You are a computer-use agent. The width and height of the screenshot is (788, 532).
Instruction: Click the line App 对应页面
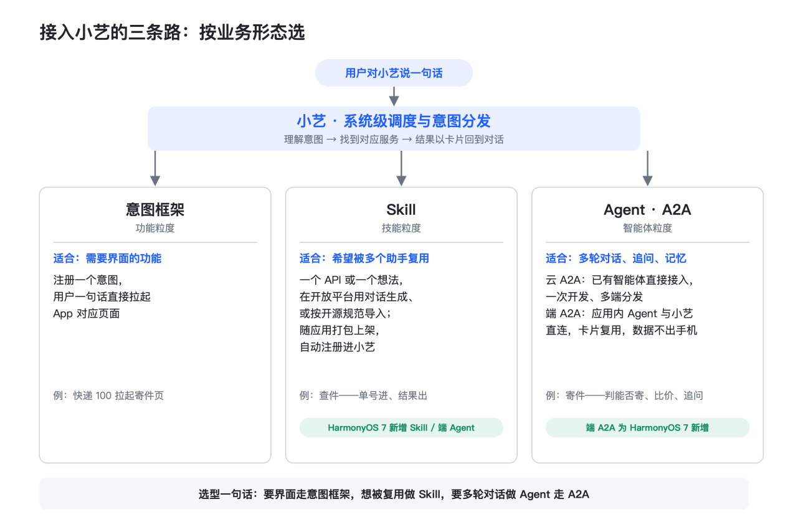(87, 313)
